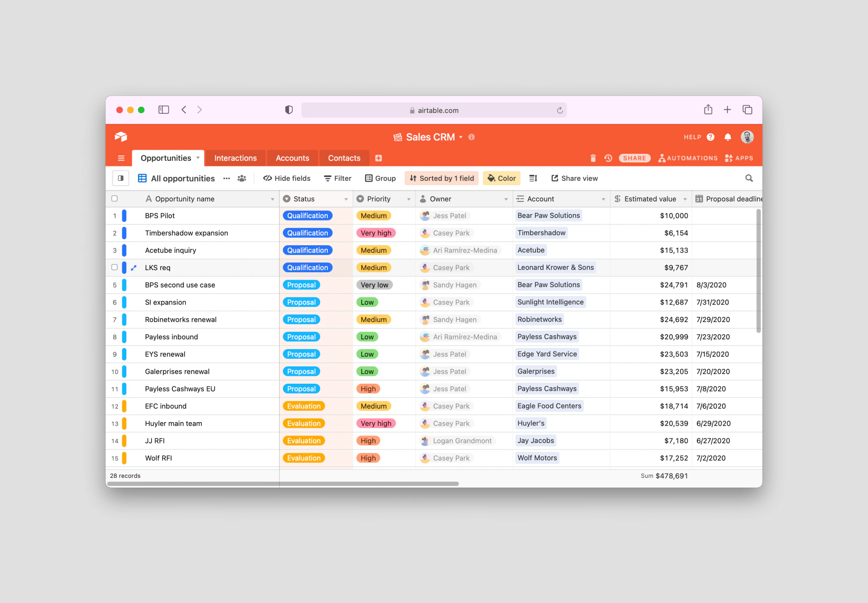
Task: Open the user profile avatar
Action: point(747,137)
